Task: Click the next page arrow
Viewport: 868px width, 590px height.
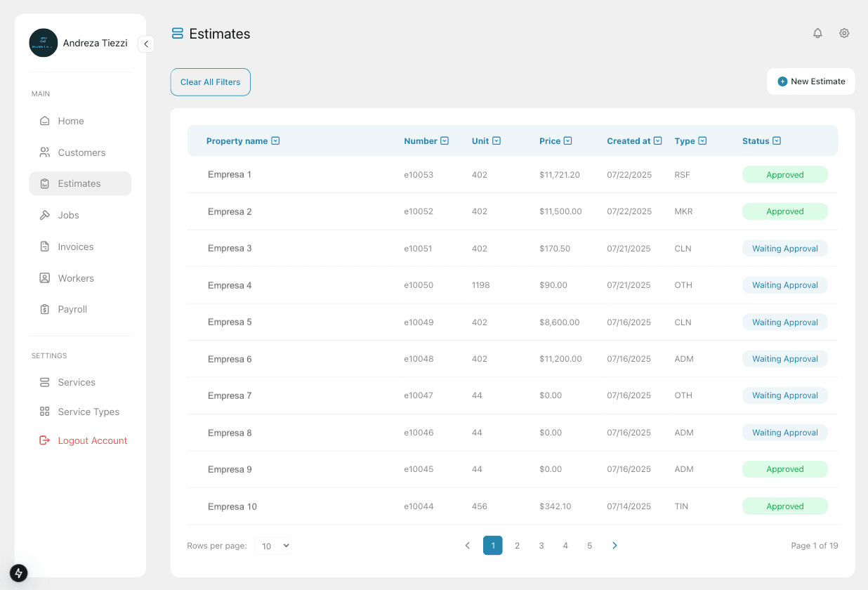Action: pyautogui.click(x=614, y=546)
